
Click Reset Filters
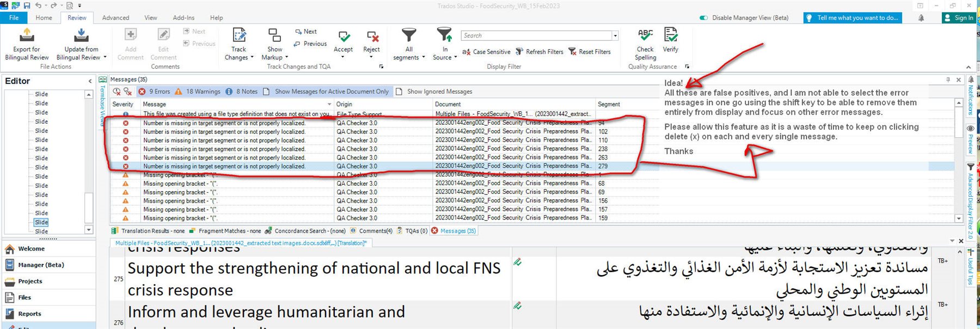click(590, 52)
